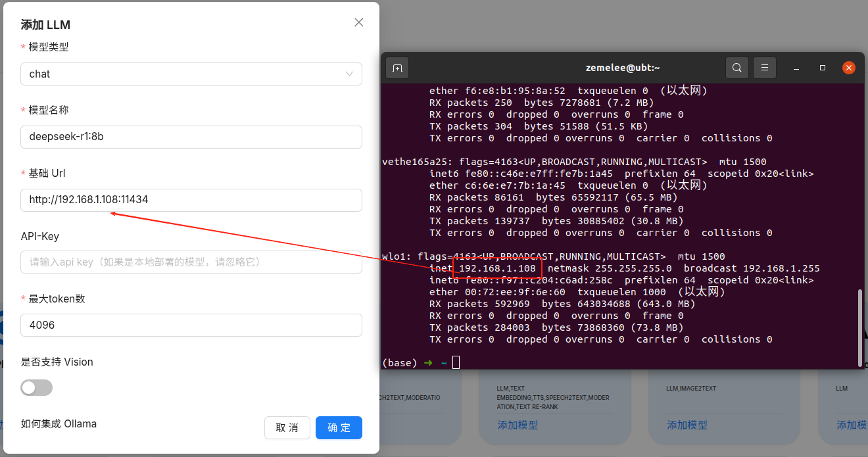The height and width of the screenshot is (457, 868).
Task: Click 'ether f6:e8:b1:95:8a:52' in terminal
Action: point(497,91)
